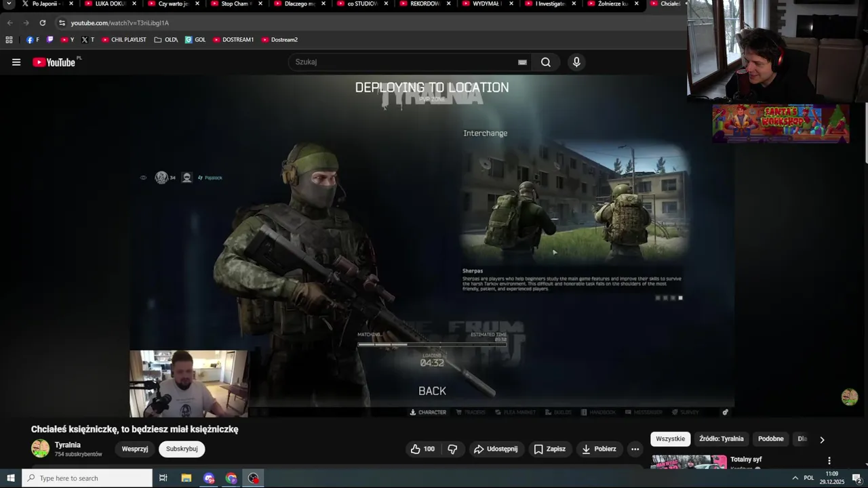Close the 'Po Japonii' tab
Image resolution: width=868 pixels, height=488 pixels.
pyautogui.click(x=71, y=3)
